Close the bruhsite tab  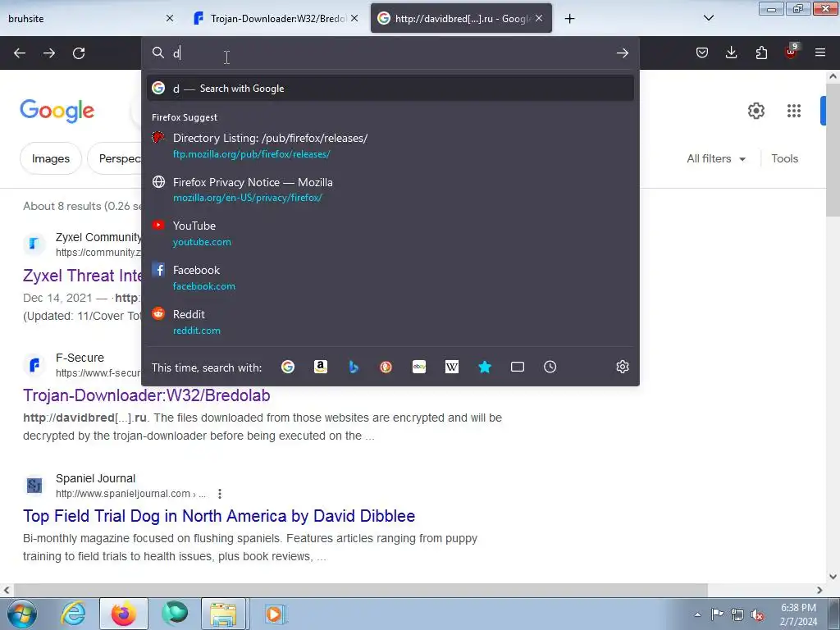point(170,18)
